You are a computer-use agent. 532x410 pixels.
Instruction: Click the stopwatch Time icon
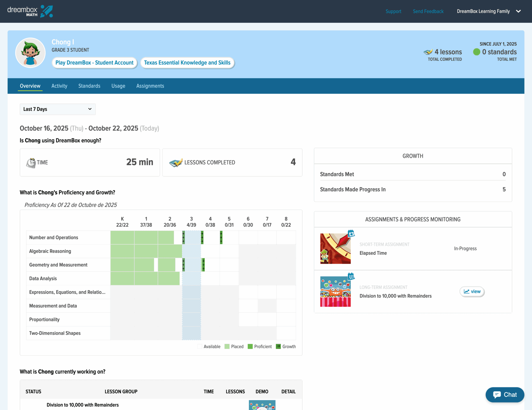click(31, 163)
